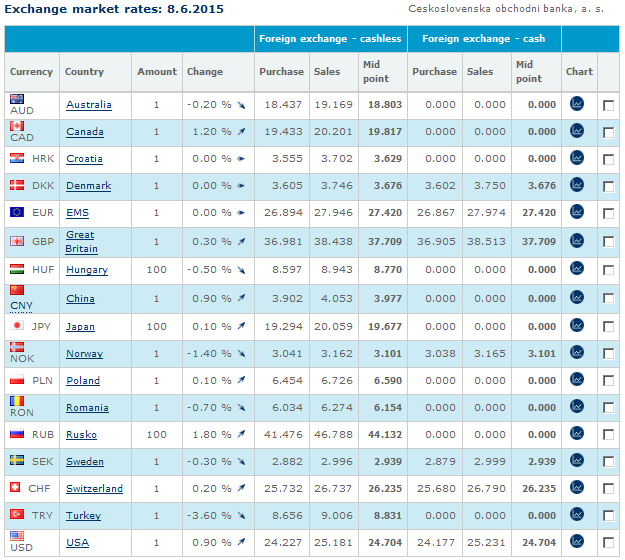
Task: Click the Canadian flag icon
Action: coord(17,126)
